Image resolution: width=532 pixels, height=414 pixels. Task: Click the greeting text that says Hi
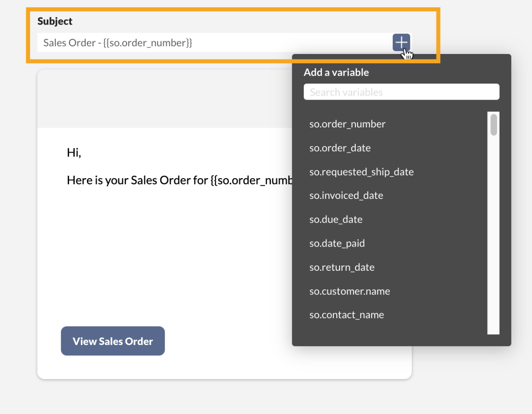[x=74, y=152]
